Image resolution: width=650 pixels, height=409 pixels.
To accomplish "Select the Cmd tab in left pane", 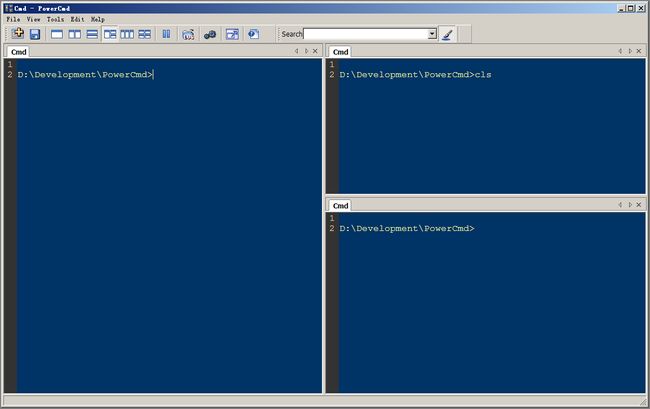I will pos(18,52).
